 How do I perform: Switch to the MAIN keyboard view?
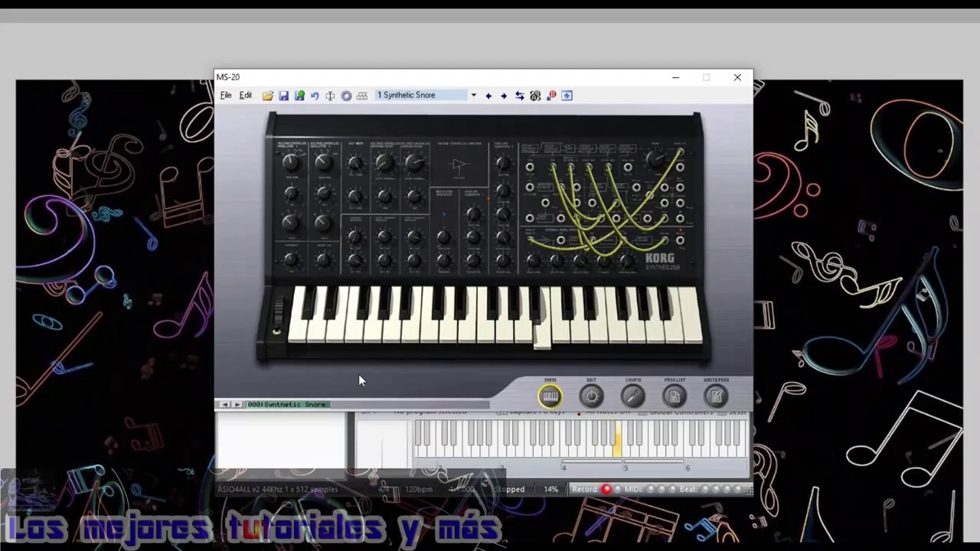point(550,396)
